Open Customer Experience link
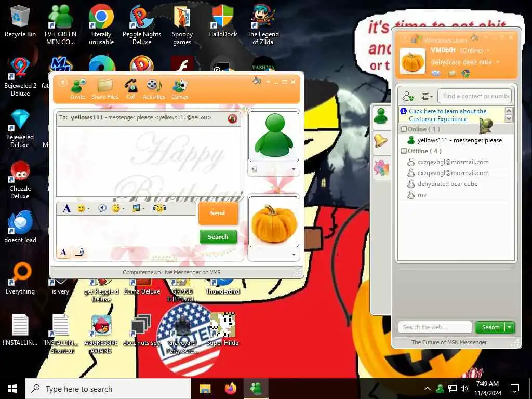This screenshot has height=399, width=532. point(447,115)
